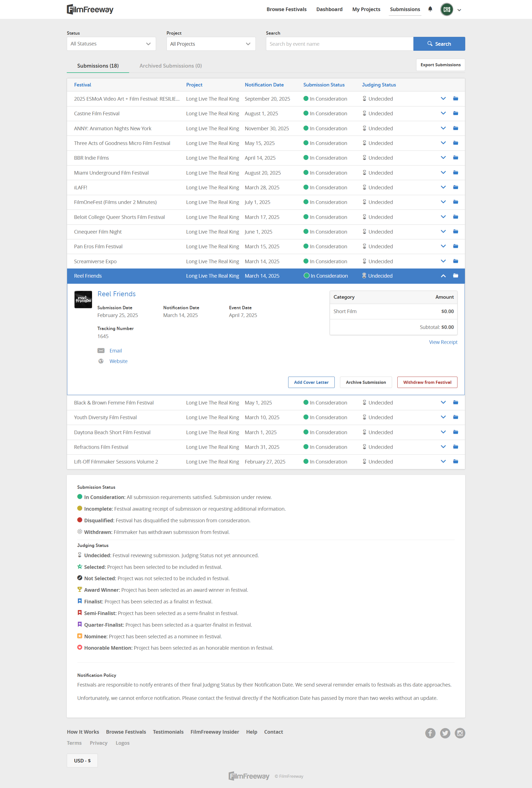Open the Twitter social icon
This screenshot has width=532, height=788.
(445, 733)
